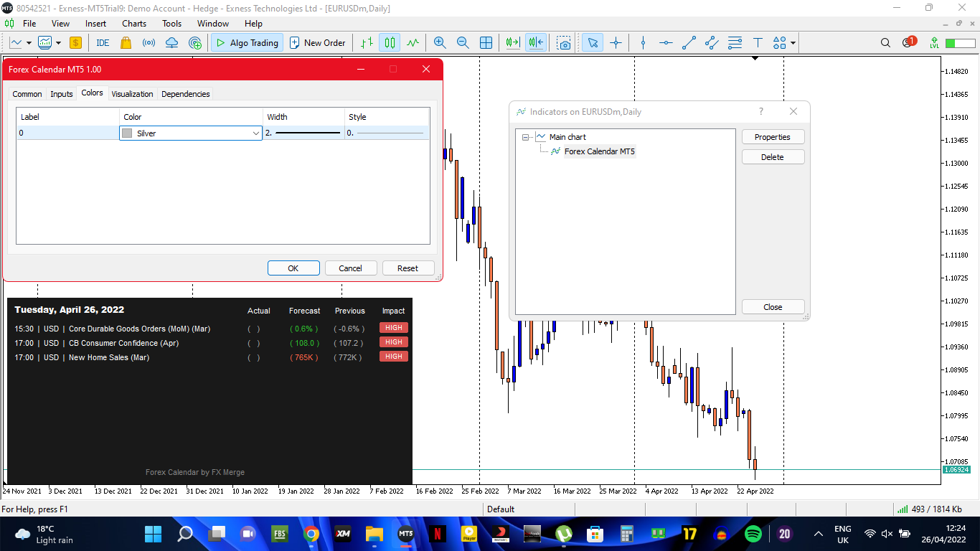Select the horizontal line tool
Image resolution: width=980 pixels, height=551 pixels.
[666, 42]
